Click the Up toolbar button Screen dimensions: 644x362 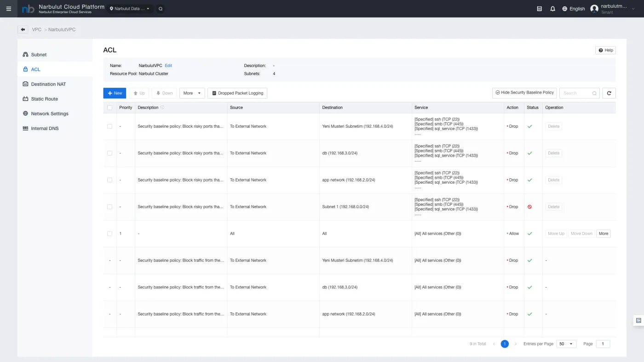pos(139,93)
